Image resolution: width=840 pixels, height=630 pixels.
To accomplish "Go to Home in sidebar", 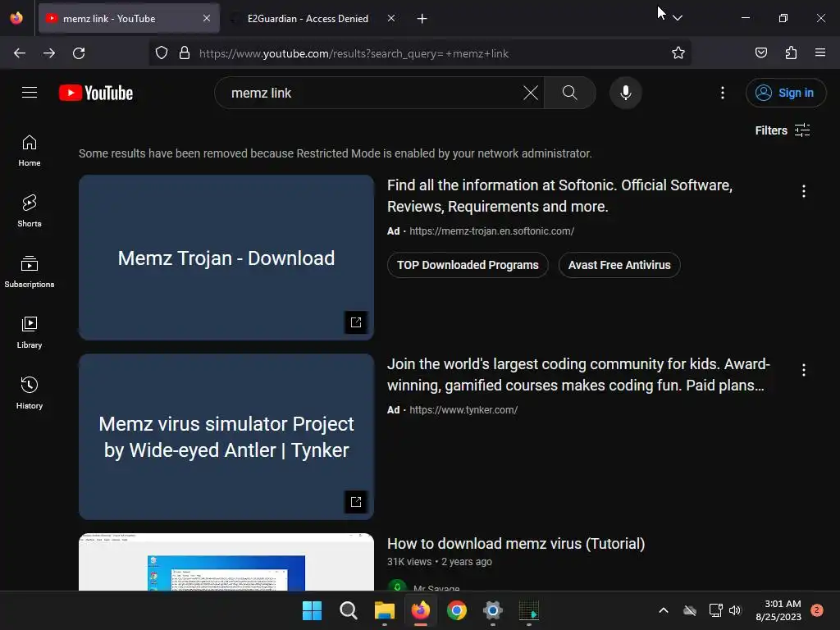I will click(30, 151).
